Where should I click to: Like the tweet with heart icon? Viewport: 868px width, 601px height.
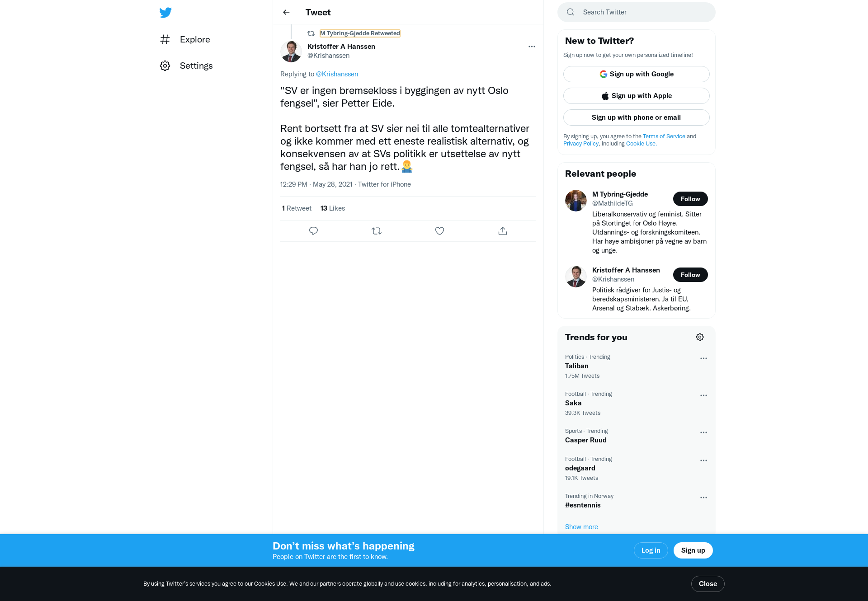click(439, 231)
